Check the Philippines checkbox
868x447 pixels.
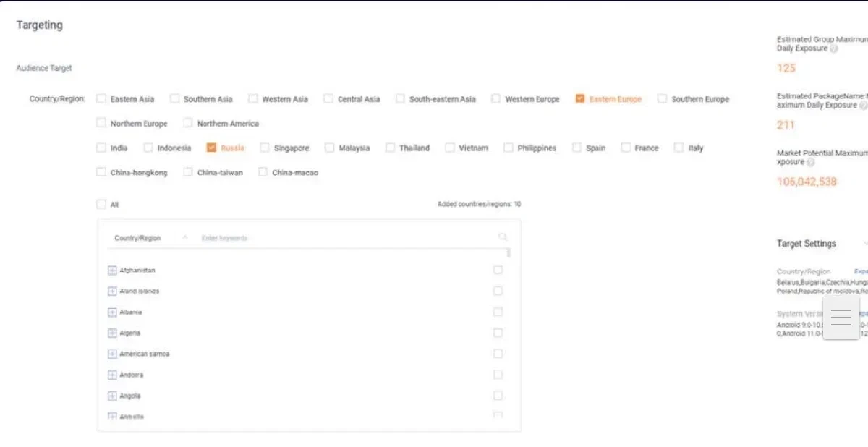pyautogui.click(x=508, y=148)
